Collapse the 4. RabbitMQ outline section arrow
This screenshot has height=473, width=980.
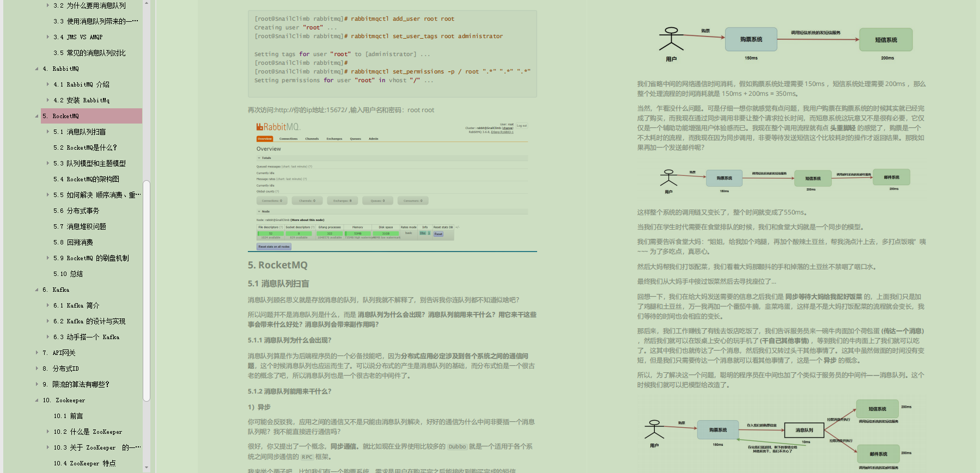(x=37, y=69)
